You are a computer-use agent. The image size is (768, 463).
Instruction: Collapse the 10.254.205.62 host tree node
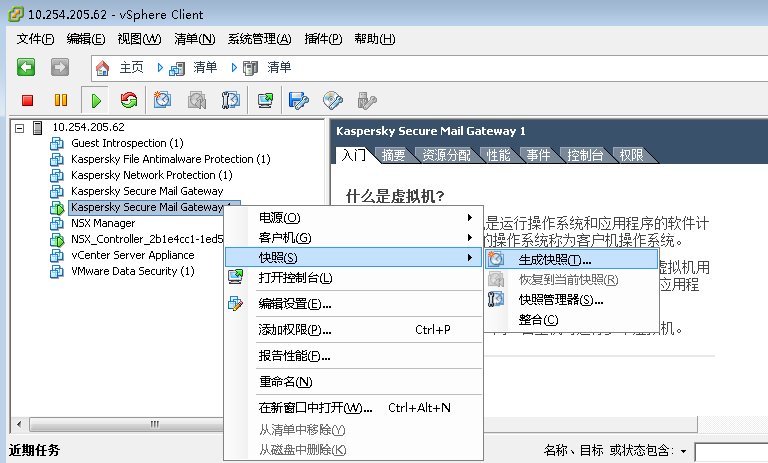pos(20,128)
